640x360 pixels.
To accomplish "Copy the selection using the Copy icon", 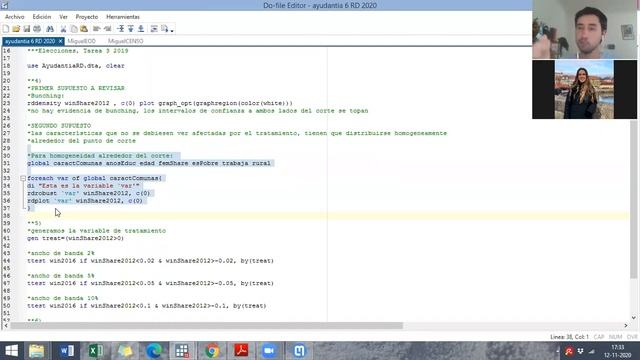I will click(74, 29).
